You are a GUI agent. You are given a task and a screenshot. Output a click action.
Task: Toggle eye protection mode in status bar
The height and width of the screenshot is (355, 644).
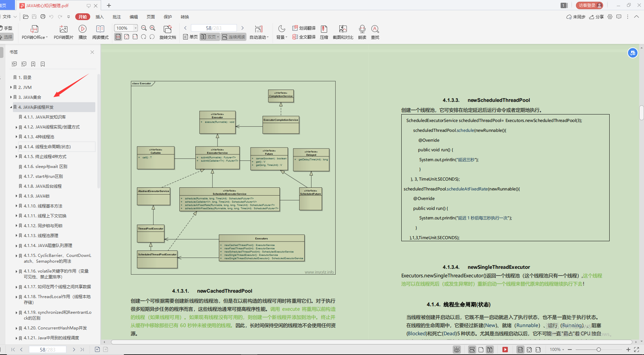click(457, 350)
